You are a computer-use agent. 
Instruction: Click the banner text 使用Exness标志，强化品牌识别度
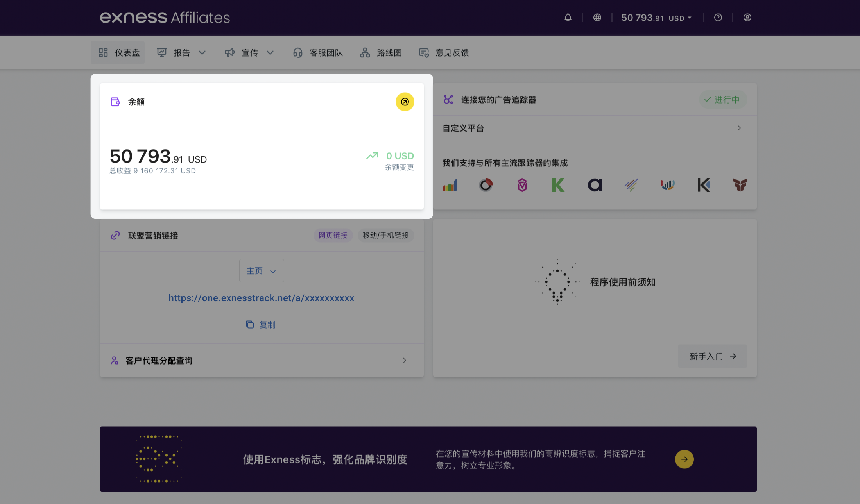pos(325,459)
